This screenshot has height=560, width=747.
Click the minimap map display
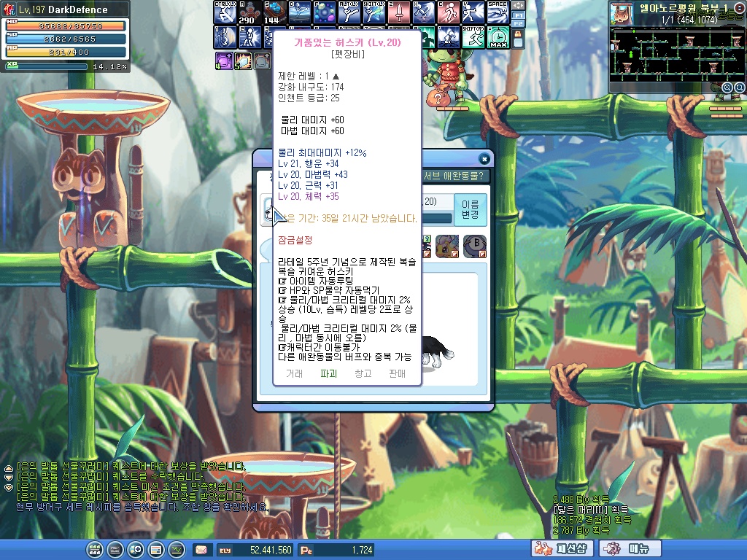(x=677, y=55)
